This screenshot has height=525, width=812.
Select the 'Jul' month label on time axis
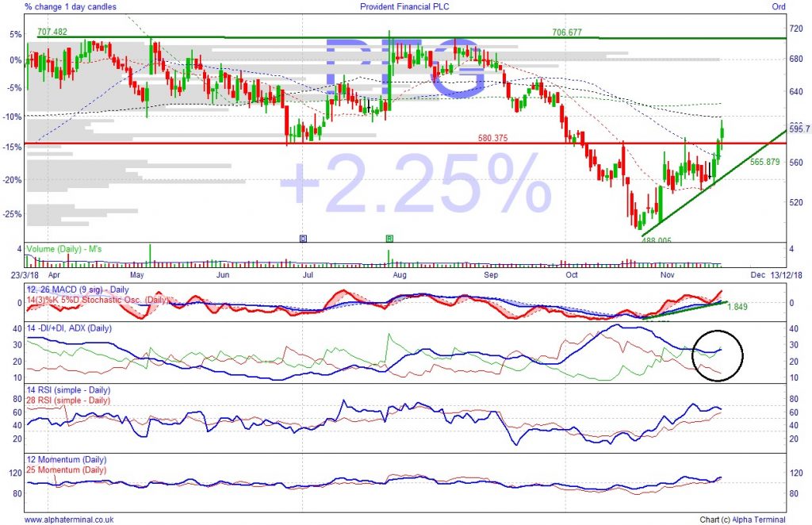coord(308,275)
